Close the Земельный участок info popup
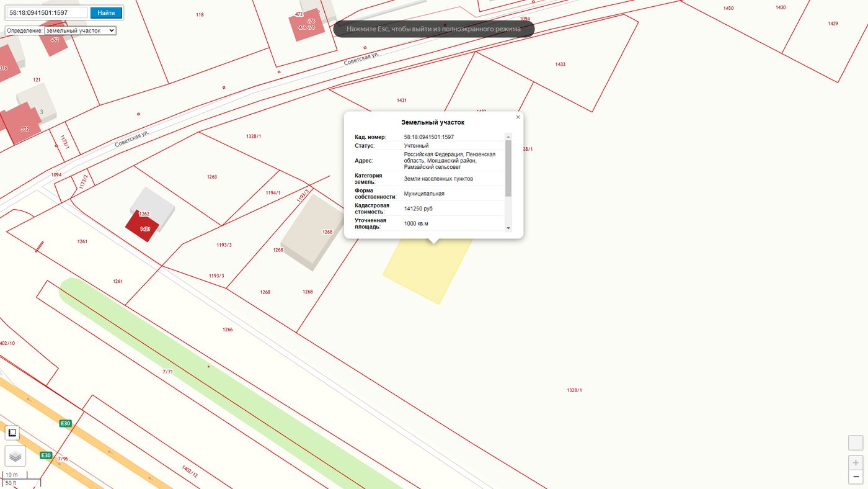Screen dimensions: 868x489 click(518, 117)
